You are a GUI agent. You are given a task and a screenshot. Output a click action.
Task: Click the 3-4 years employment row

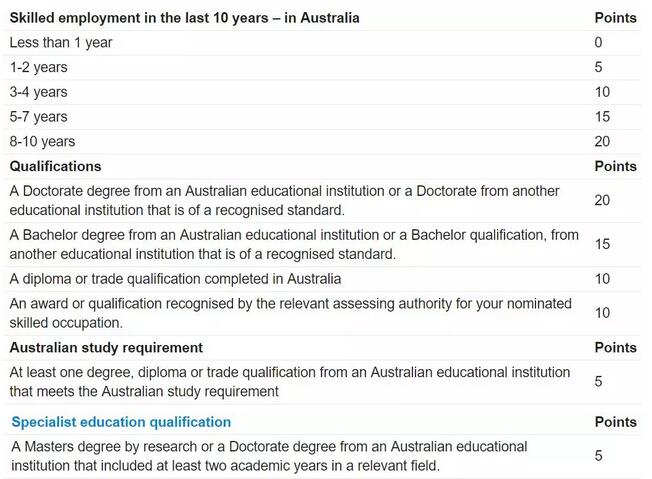[x=322, y=92]
